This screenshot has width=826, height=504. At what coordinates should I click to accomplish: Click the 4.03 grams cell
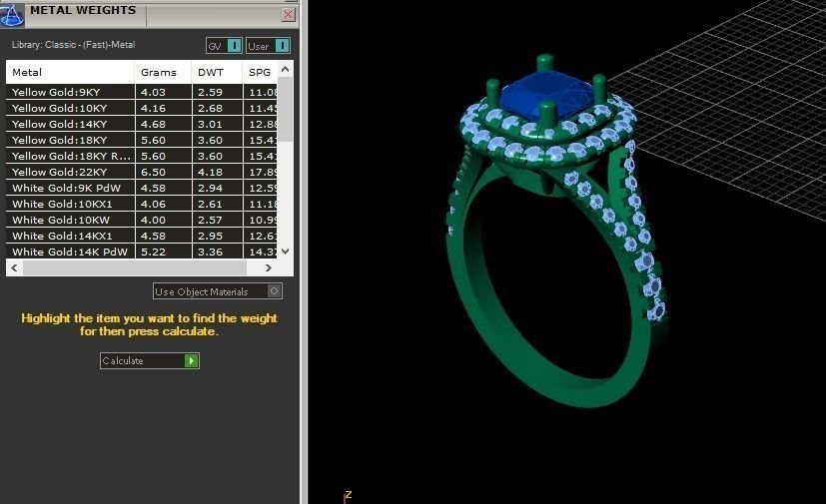tap(164, 92)
